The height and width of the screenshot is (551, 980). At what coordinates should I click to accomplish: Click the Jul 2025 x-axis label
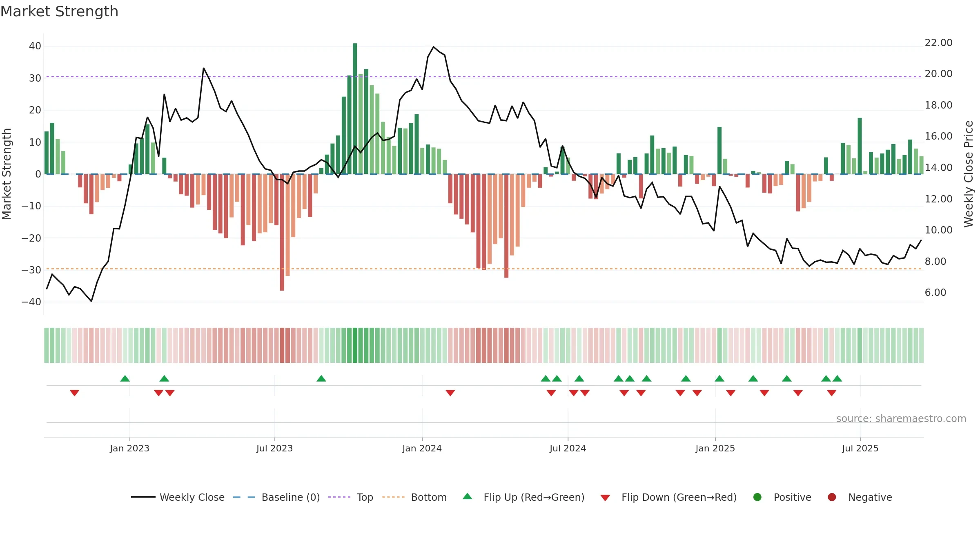point(860,448)
